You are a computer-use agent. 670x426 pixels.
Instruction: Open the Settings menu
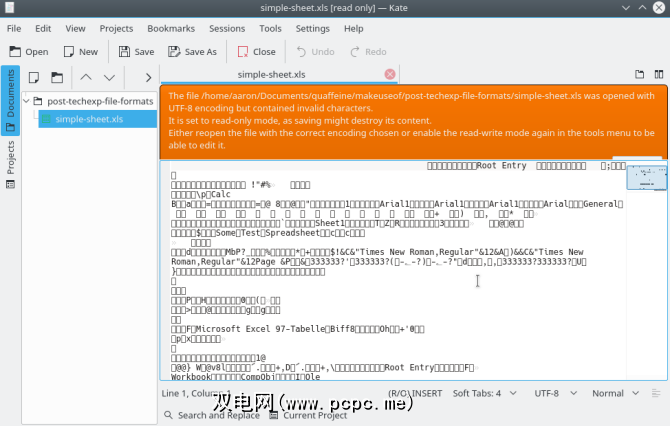[x=312, y=29]
